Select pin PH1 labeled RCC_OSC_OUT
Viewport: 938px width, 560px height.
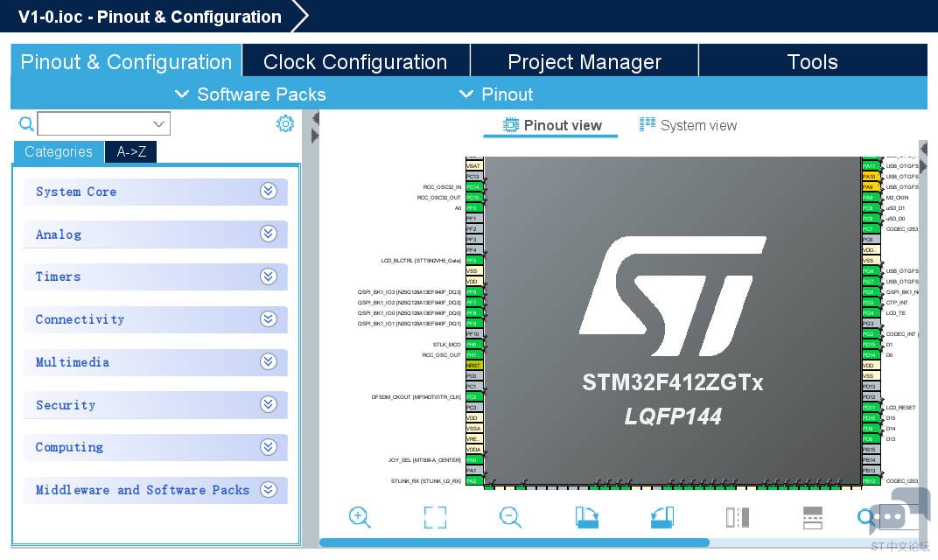(x=473, y=354)
